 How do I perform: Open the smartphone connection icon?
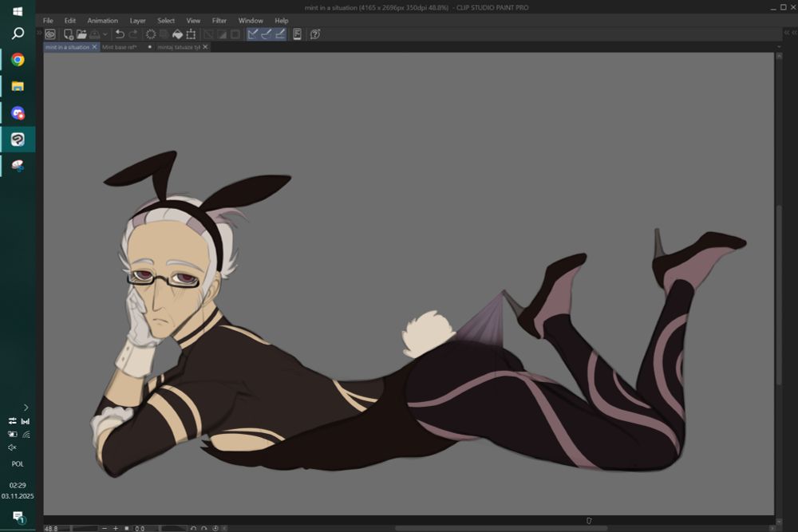(x=297, y=34)
